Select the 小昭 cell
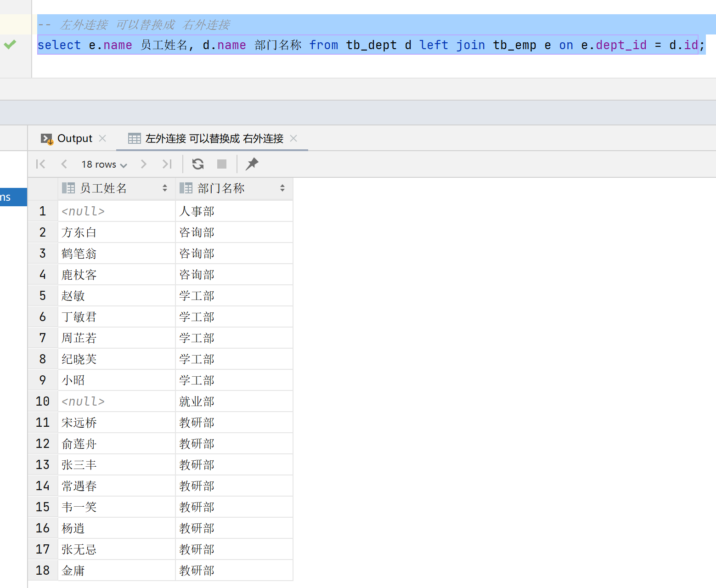 (x=117, y=380)
